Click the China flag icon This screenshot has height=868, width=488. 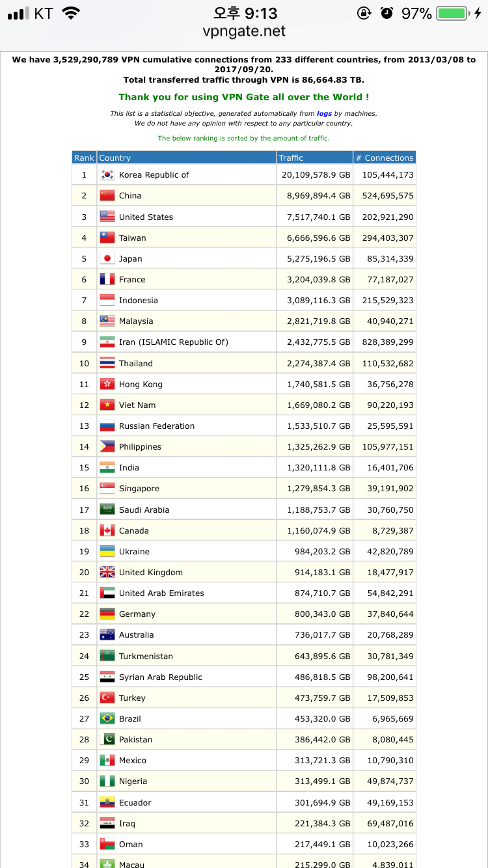click(107, 196)
